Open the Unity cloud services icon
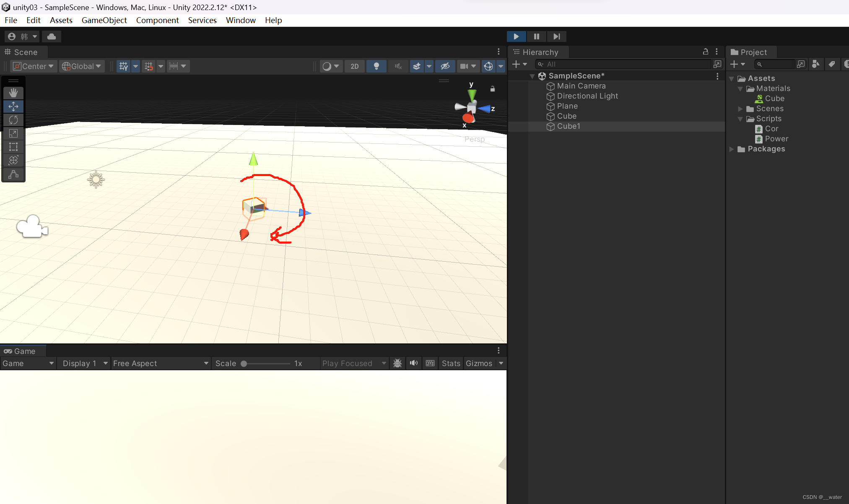Viewport: 849px width, 504px height. point(51,36)
